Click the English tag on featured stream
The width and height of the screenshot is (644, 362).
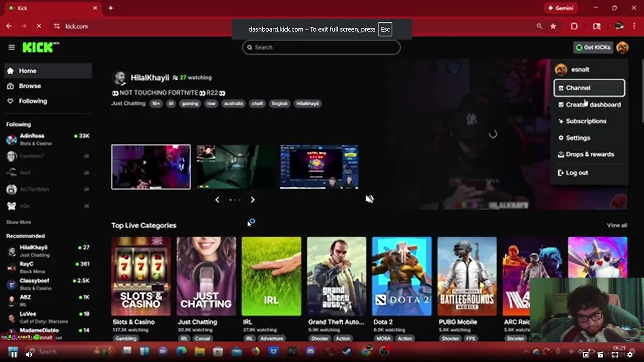(x=280, y=104)
